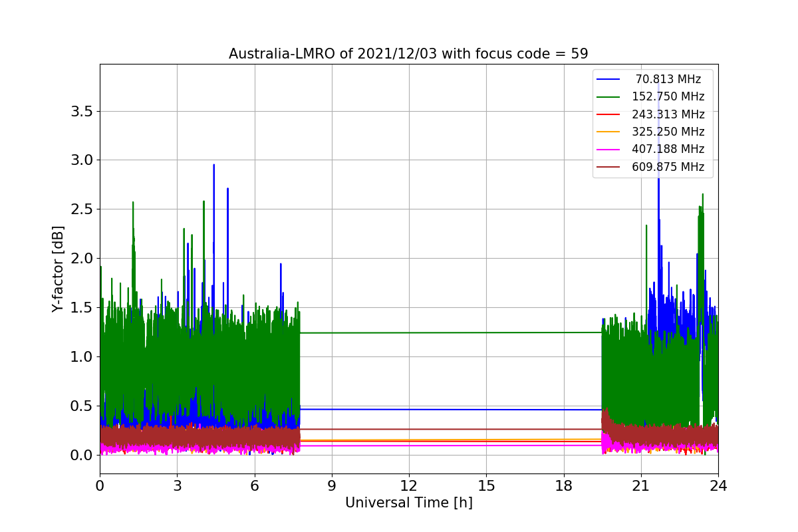Click the orange legend line sample
Image resolution: width=798 pixels, height=532 pixels.
tap(608, 132)
